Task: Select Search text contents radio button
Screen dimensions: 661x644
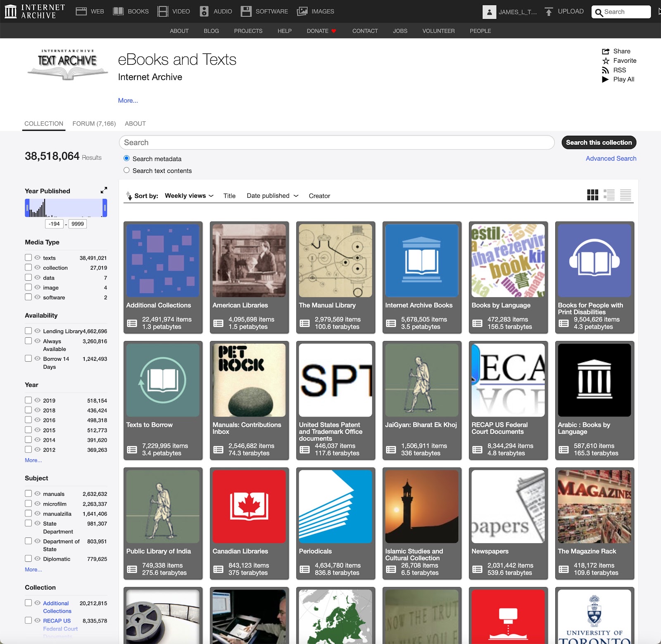Action: (x=126, y=170)
